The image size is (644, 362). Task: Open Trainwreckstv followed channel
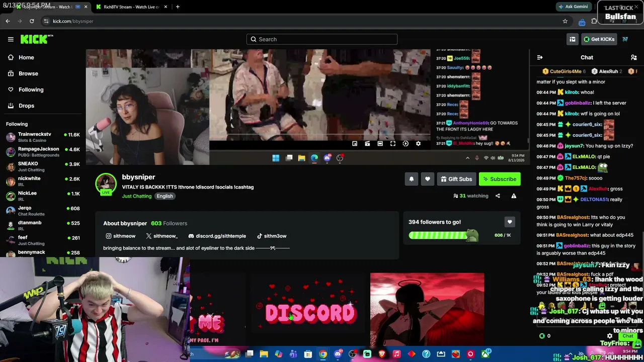[x=43, y=137]
